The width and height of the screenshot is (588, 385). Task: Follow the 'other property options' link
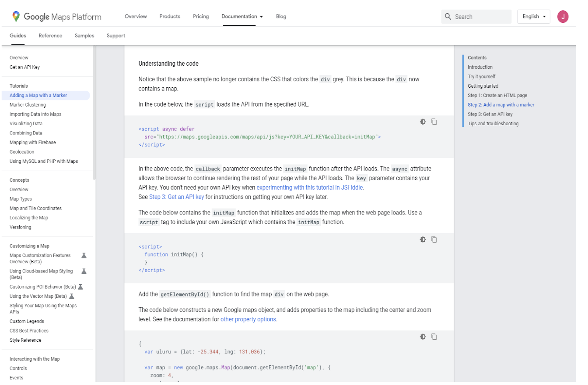[x=248, y=319]
